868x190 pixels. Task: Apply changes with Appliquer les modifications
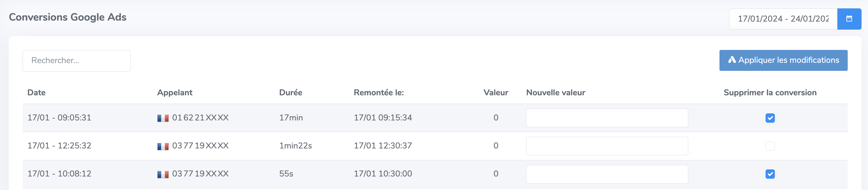pos(784,60)
